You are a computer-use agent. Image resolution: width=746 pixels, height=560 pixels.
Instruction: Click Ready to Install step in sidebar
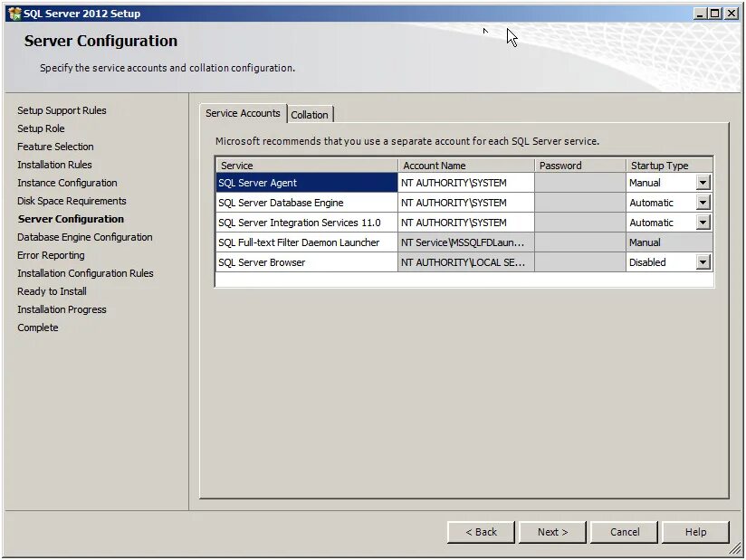[x=52, y=291]
